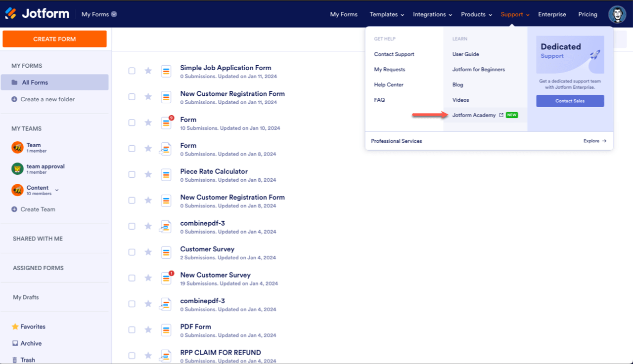The image size is (633, 364).
Task: Click My Forms link next to Templates
Action: click(344, 14)
